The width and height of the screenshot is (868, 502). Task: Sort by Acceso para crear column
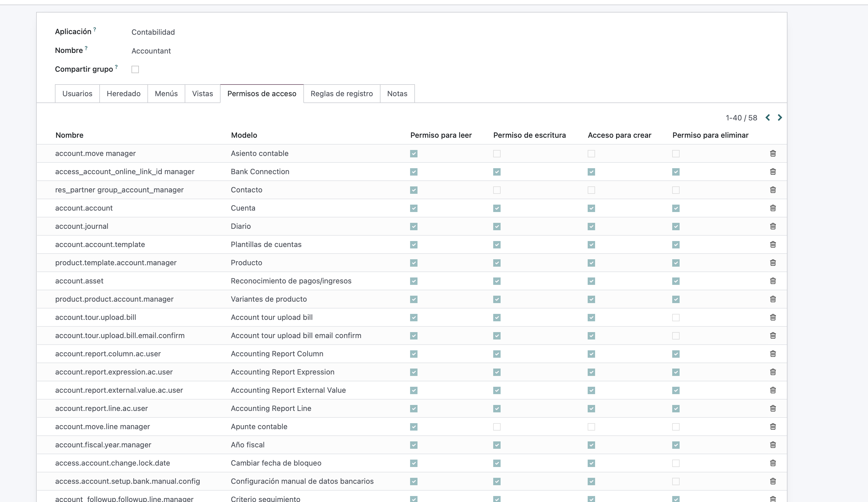(x=619, y=135)
